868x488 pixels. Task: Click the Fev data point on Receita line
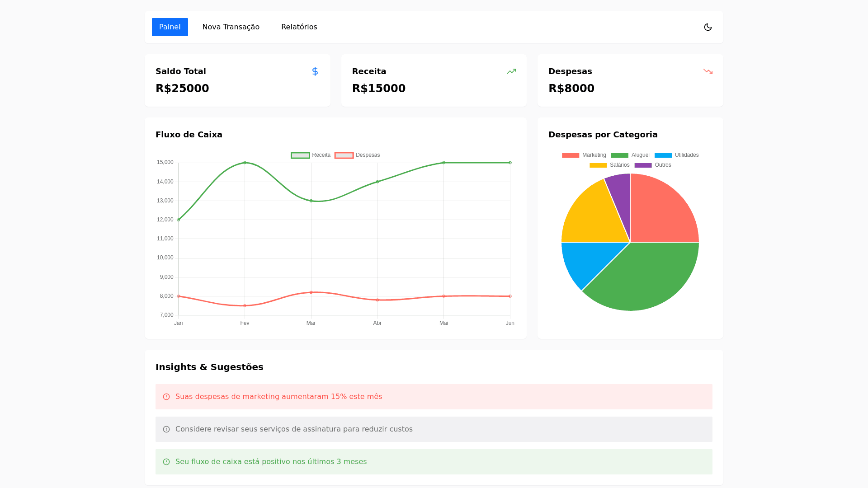point(245,163)
